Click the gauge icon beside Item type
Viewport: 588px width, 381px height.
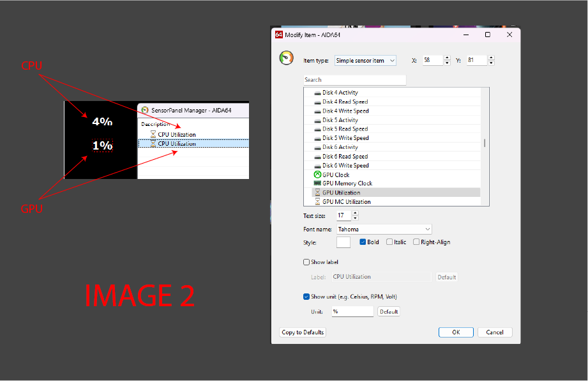pyautogui.click(x=287, y=58)
